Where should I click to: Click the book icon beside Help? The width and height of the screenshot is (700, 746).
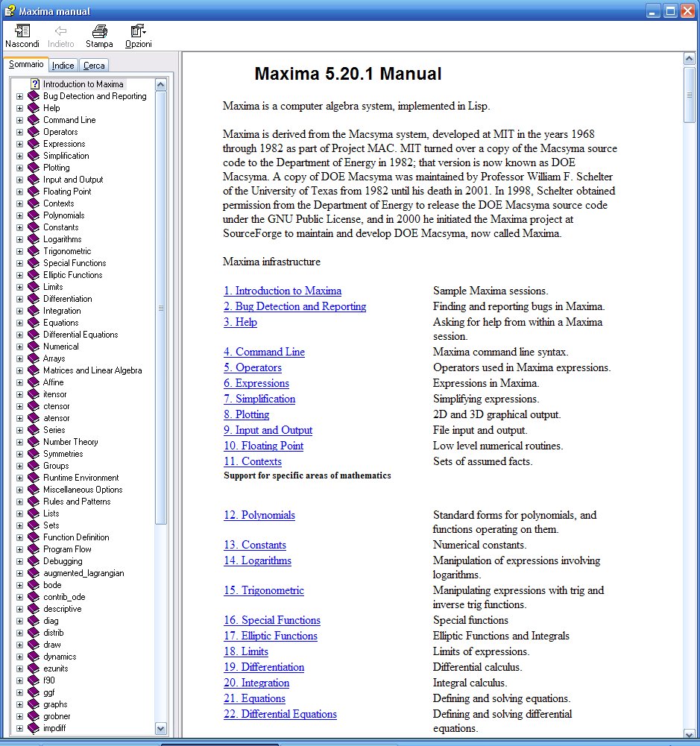(x=34, y=108)
